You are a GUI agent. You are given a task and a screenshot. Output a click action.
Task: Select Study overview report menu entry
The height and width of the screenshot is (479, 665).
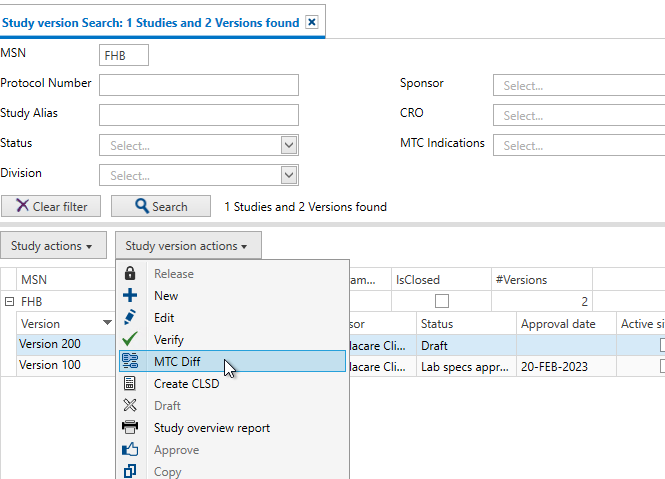(211, 428)
